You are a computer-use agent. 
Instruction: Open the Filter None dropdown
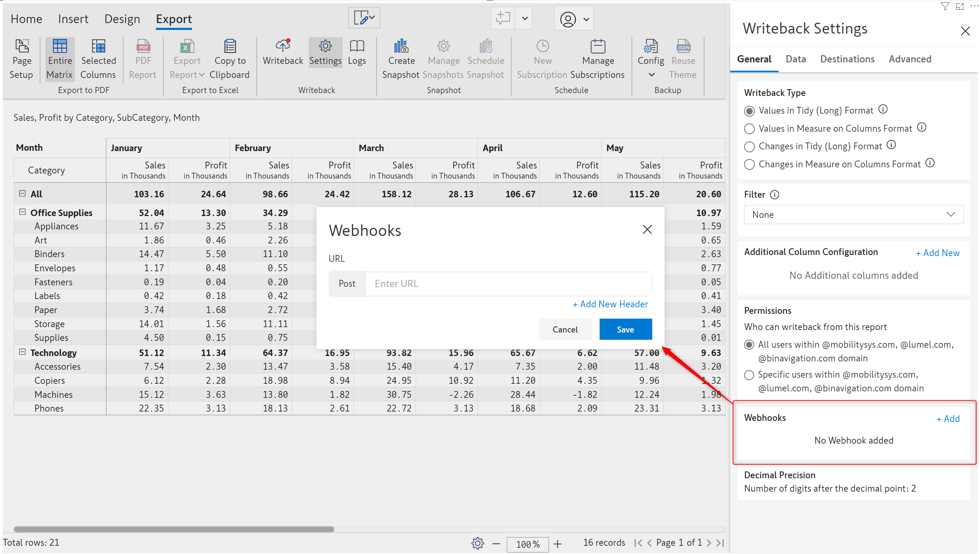[853, 215]
